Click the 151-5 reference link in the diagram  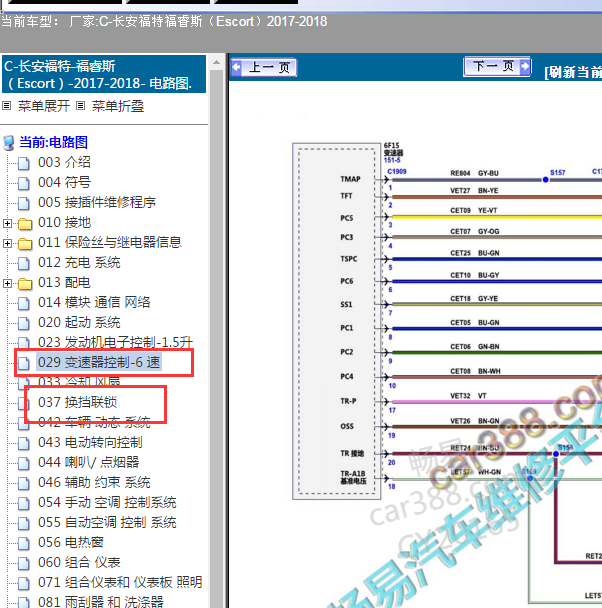(x=392, y=160)
